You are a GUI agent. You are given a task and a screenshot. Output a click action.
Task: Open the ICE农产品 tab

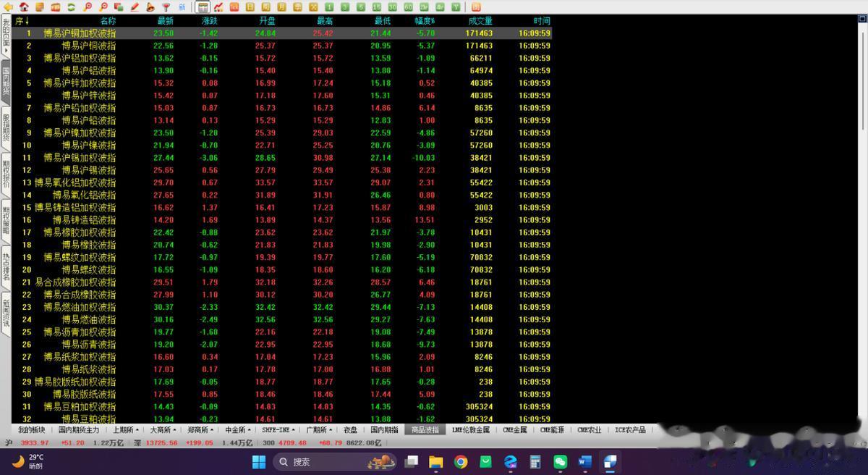(631, 429)
